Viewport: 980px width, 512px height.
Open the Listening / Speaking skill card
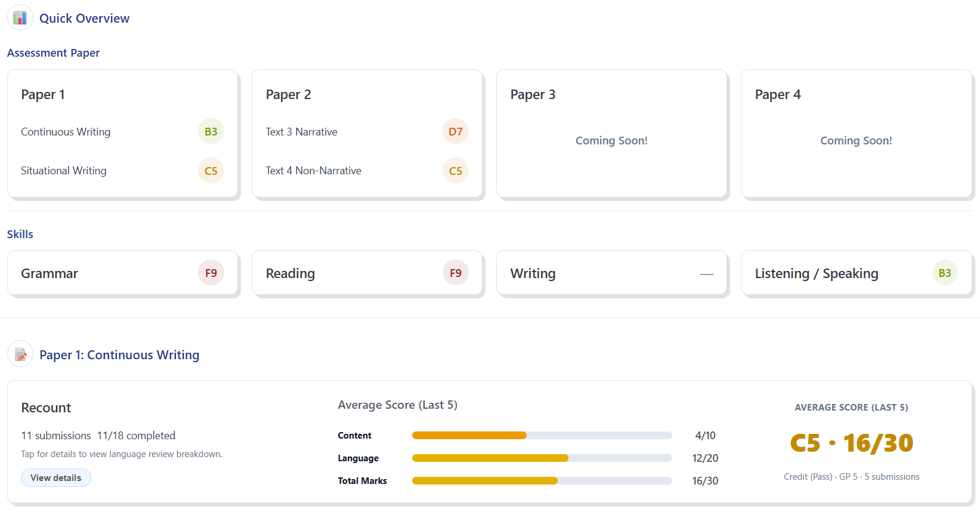pos(857,273)
